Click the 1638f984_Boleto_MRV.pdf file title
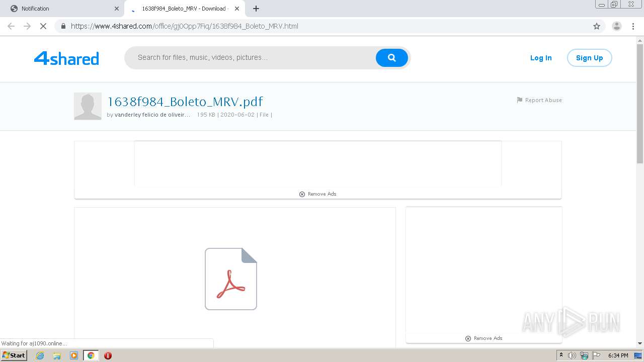Viewport: 644px width, 362px height. [185, 102]
